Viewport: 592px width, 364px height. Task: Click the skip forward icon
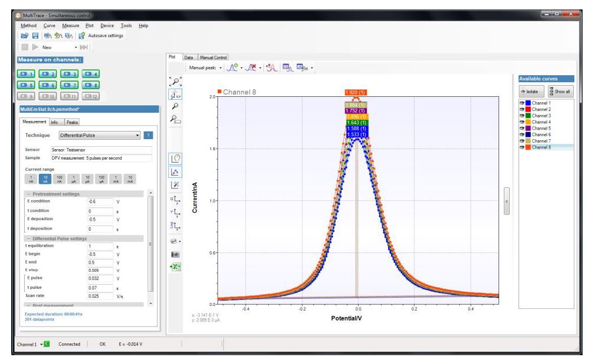(x=84, y=47)
